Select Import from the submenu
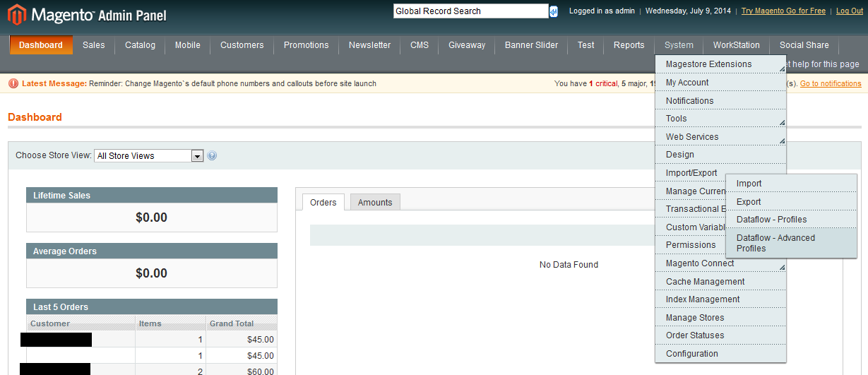This screenshot has width=868, height=375. point(791,184)
